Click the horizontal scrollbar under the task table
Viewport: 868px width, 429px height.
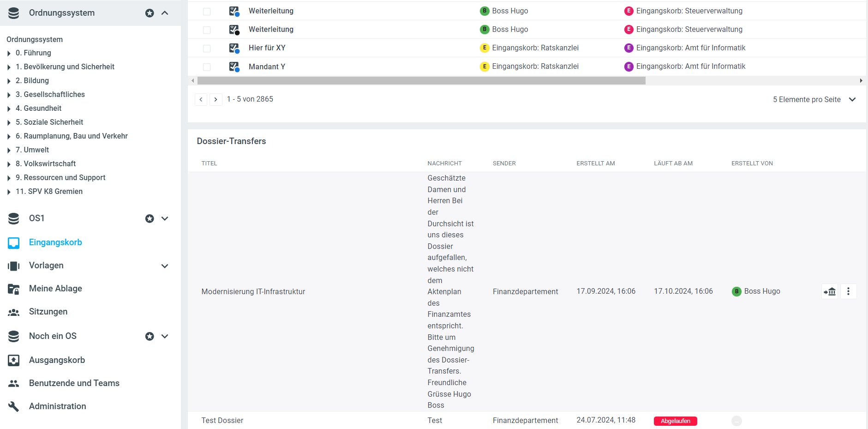tap(421, 81)
